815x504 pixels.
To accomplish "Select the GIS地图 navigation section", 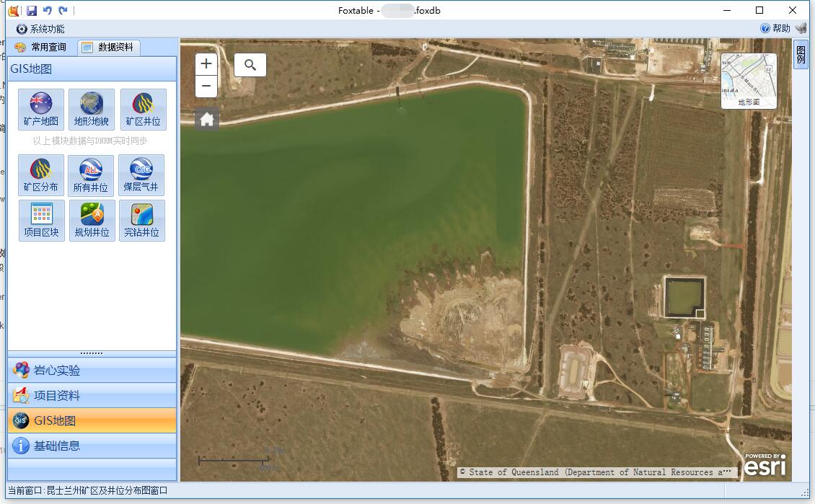I will [92, 420].
